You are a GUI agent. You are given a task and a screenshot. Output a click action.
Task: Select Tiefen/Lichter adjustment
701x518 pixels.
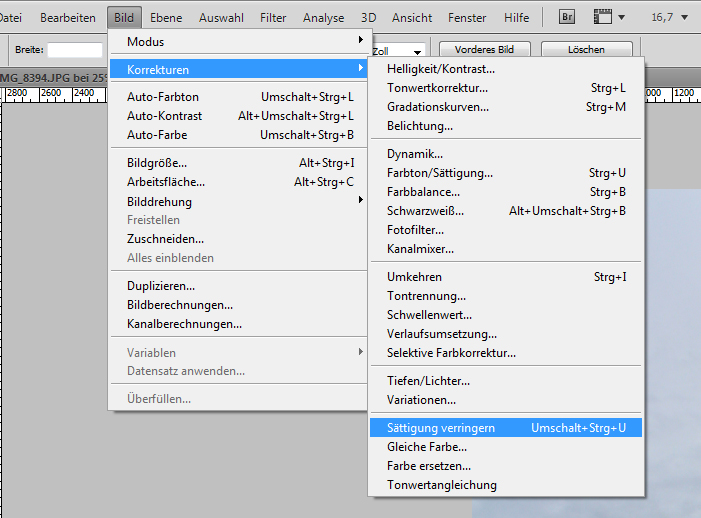click(x=428, y=381)
